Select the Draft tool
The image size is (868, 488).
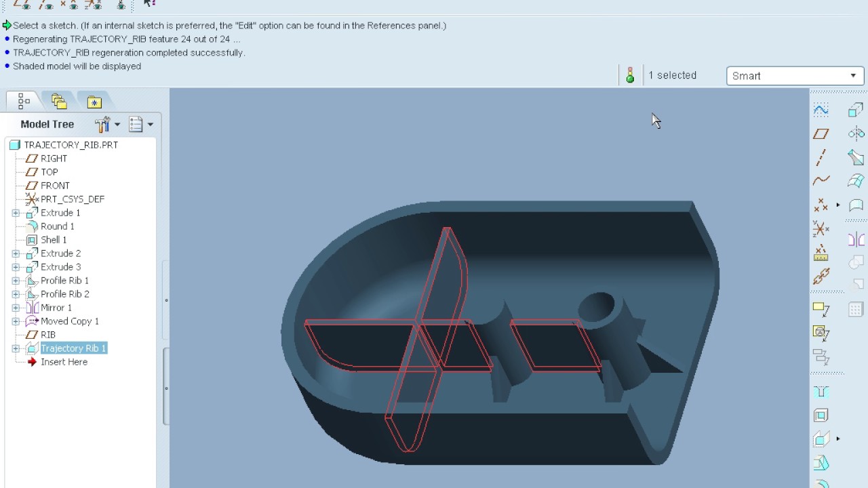(x=821, y=464)
